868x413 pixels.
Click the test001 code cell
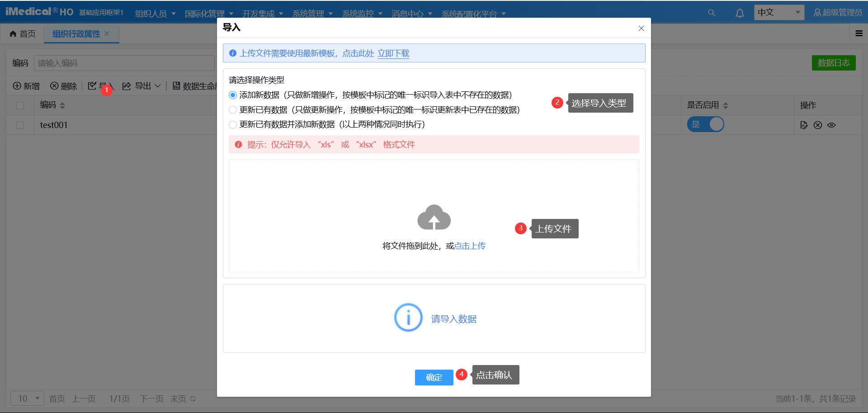coord(54,125)
